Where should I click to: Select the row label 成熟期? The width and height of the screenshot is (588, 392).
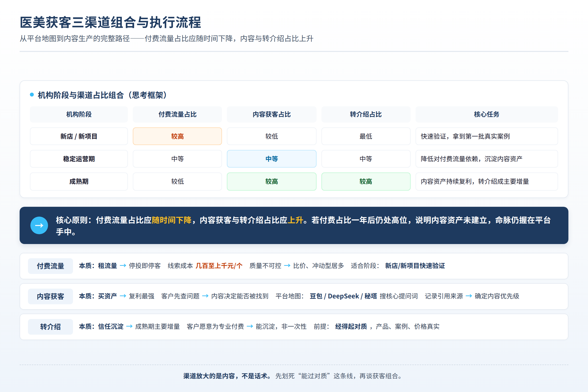pyautogui.click(x=79, y=182)
